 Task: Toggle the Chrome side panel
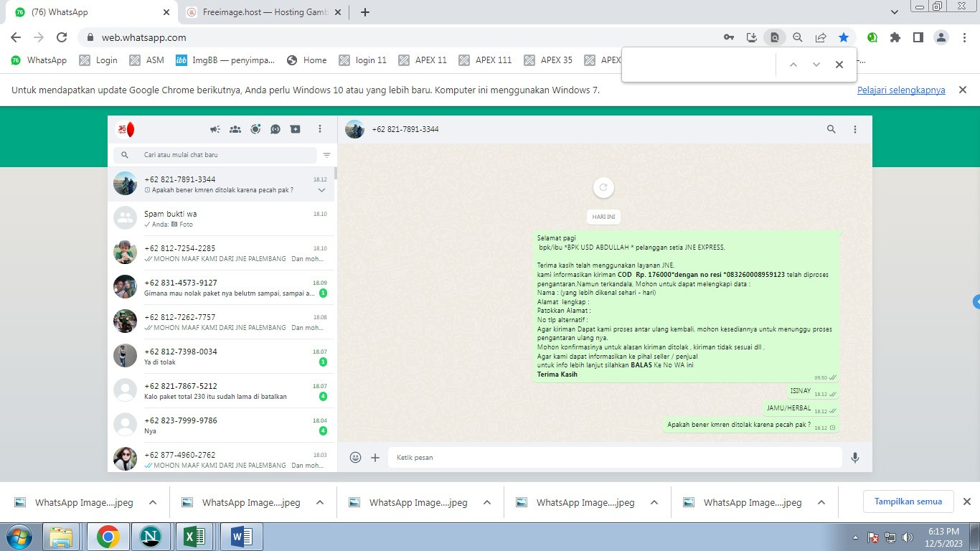pyautogui.click(x=918, y=37)
